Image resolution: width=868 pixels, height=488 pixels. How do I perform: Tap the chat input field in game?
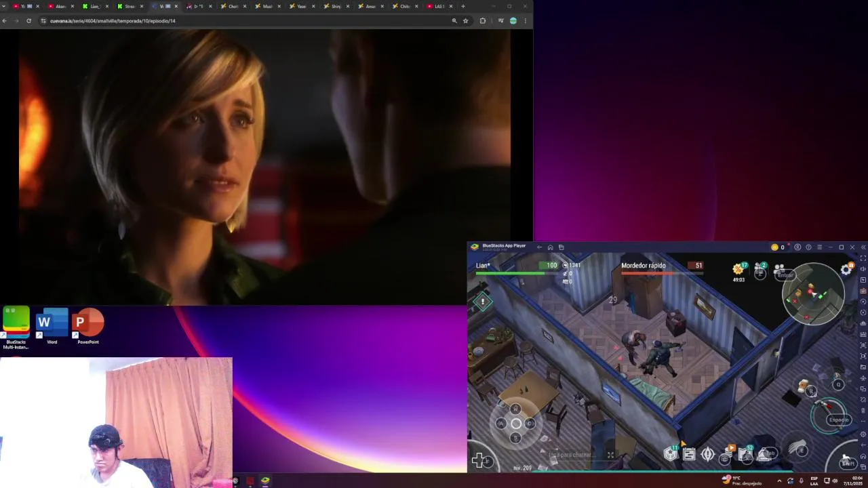tap(571, 455)
